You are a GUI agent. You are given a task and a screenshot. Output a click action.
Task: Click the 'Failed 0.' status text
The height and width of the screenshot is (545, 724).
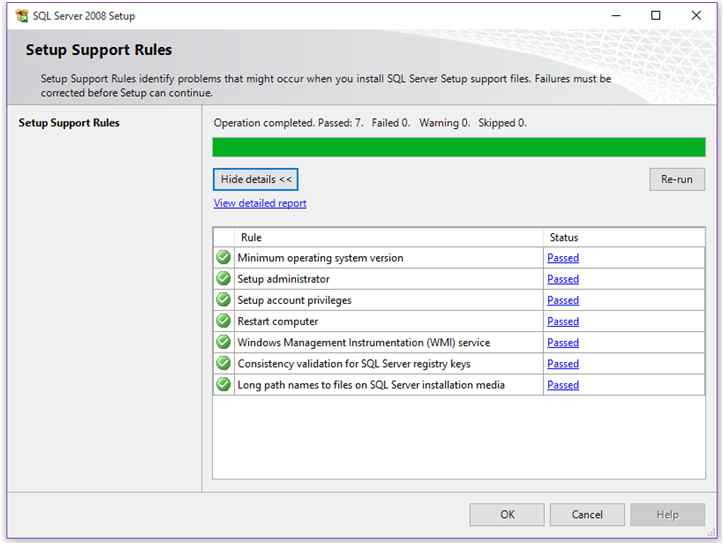[391, 123]
